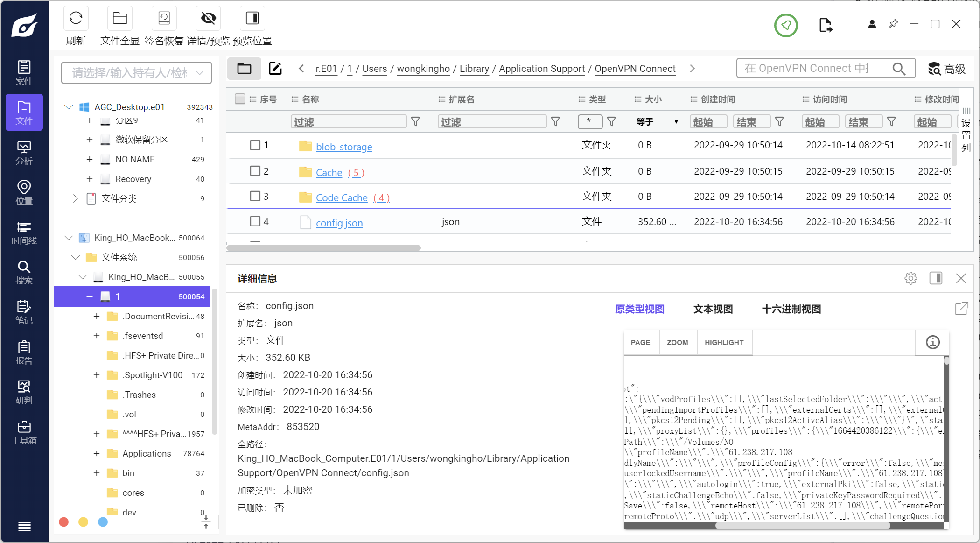
Task: Open the 搜索 search sidebar section
Action: (x=24, y=273)
